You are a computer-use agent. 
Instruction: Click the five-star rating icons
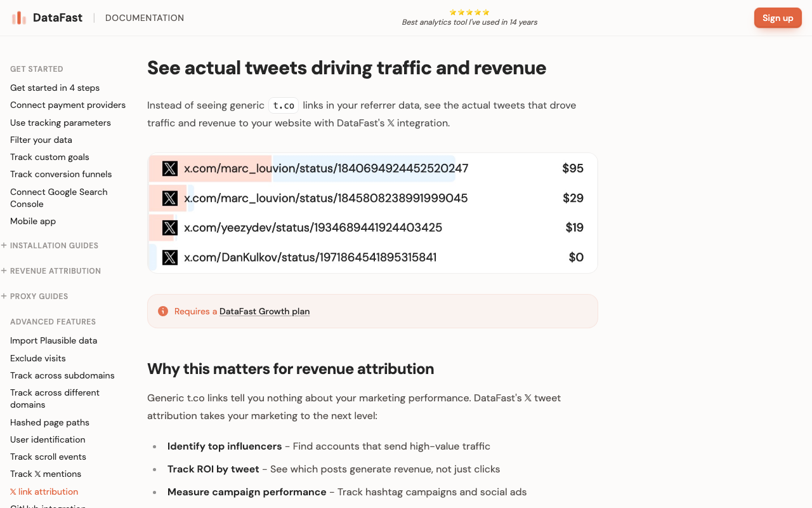click(469, 12)
